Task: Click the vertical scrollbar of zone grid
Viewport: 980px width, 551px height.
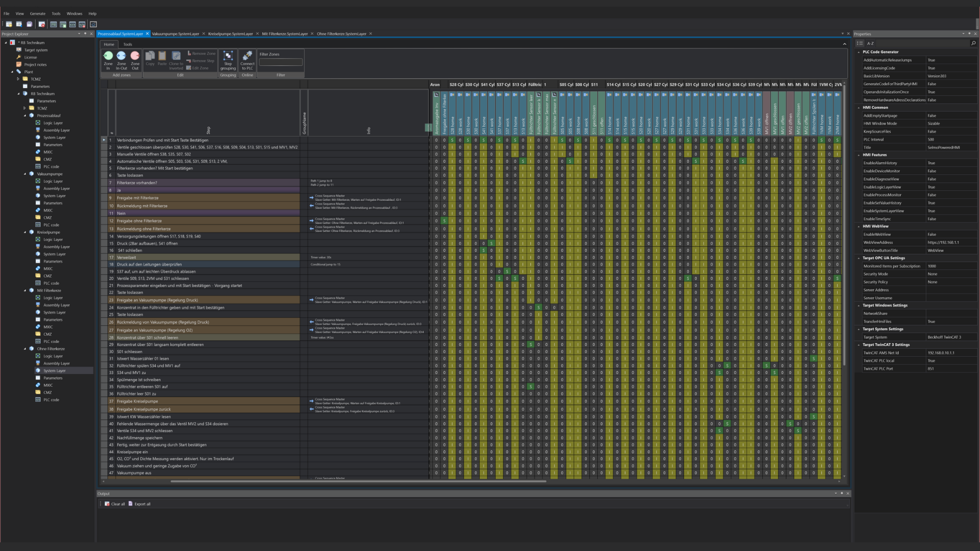Action: (x=844, y=224)
